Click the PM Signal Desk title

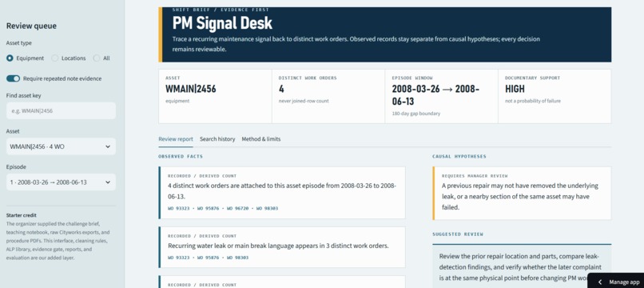[x=222, y=23]
